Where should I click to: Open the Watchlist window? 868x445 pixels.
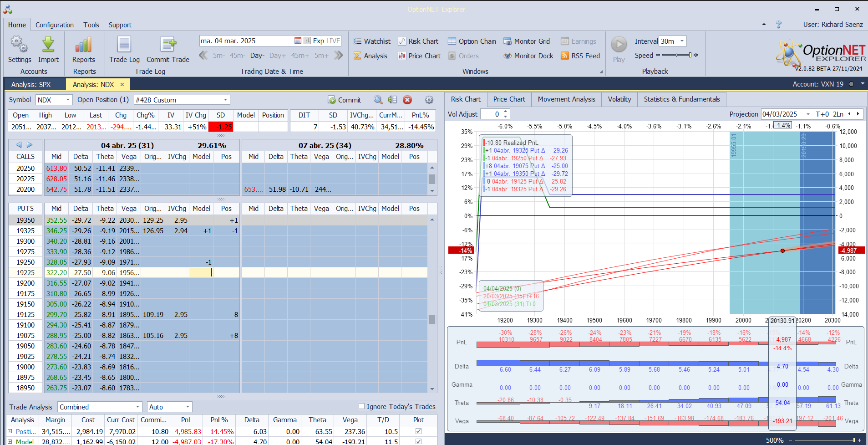[x=372, y=41]
